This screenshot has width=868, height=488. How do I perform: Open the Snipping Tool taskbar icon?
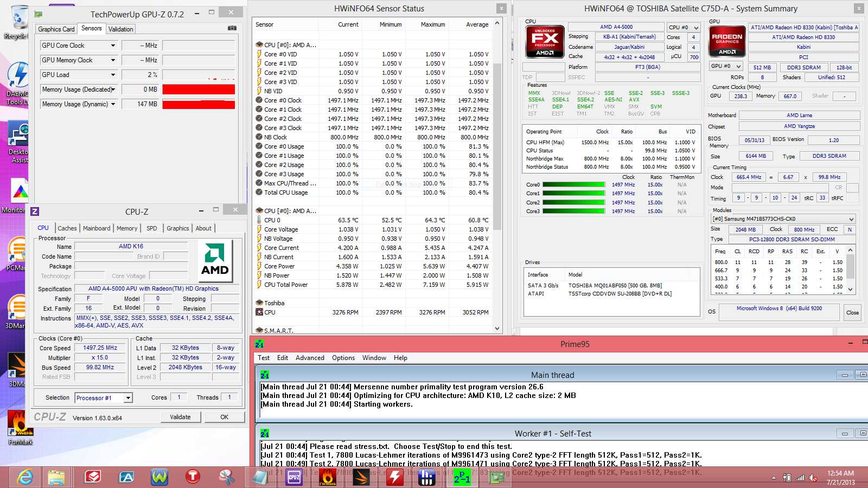[226, 477]
